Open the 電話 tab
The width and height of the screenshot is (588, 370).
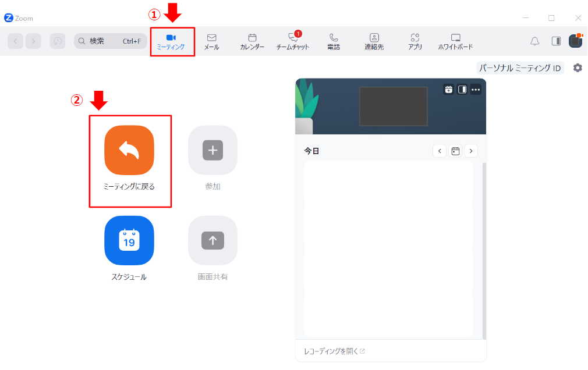pyautogui.click(x=334, y=42)
